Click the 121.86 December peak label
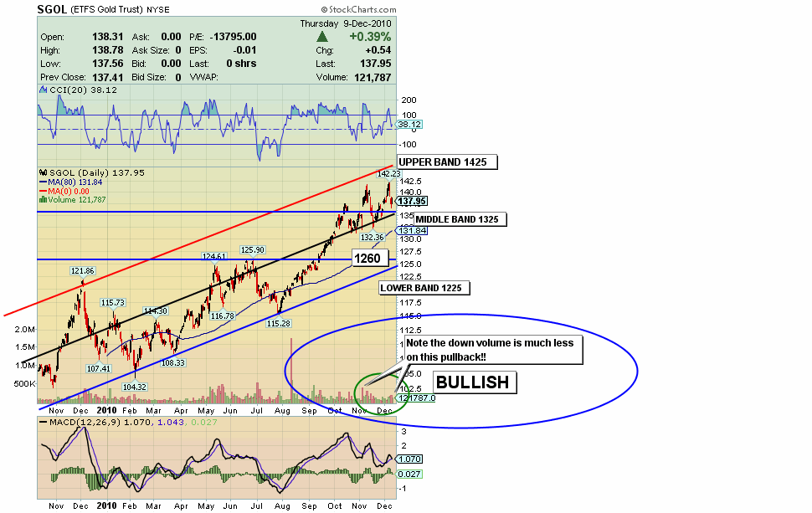This screenshot has width=812, height=513. click(83, 271)
